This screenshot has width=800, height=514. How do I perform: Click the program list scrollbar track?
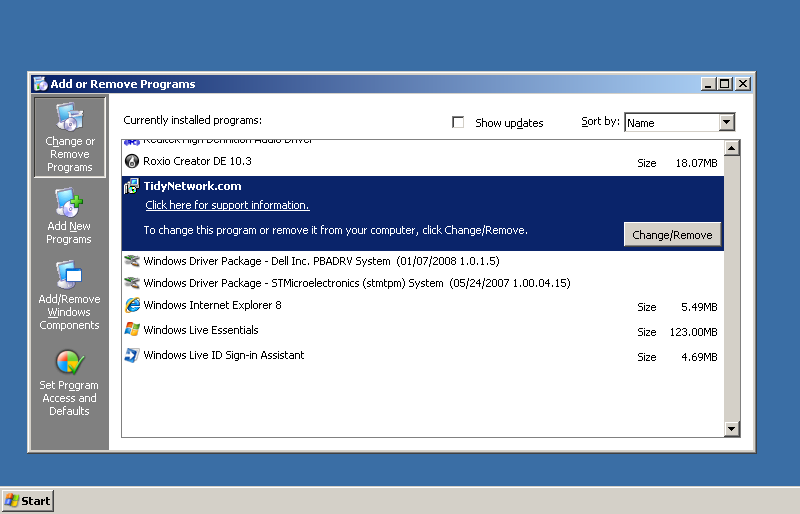(732, 288)
